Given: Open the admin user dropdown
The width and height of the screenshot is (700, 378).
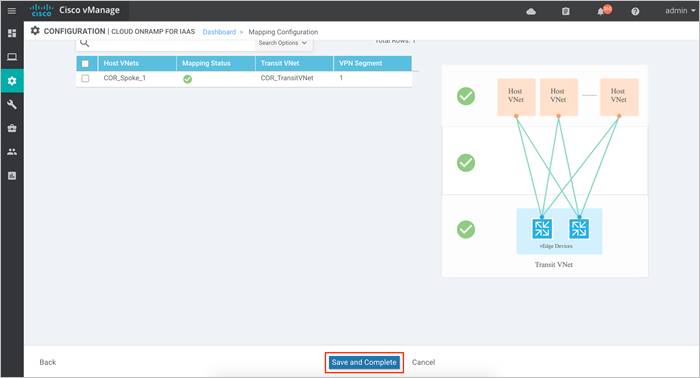Looking at the screenshot, I should (680, 11).
